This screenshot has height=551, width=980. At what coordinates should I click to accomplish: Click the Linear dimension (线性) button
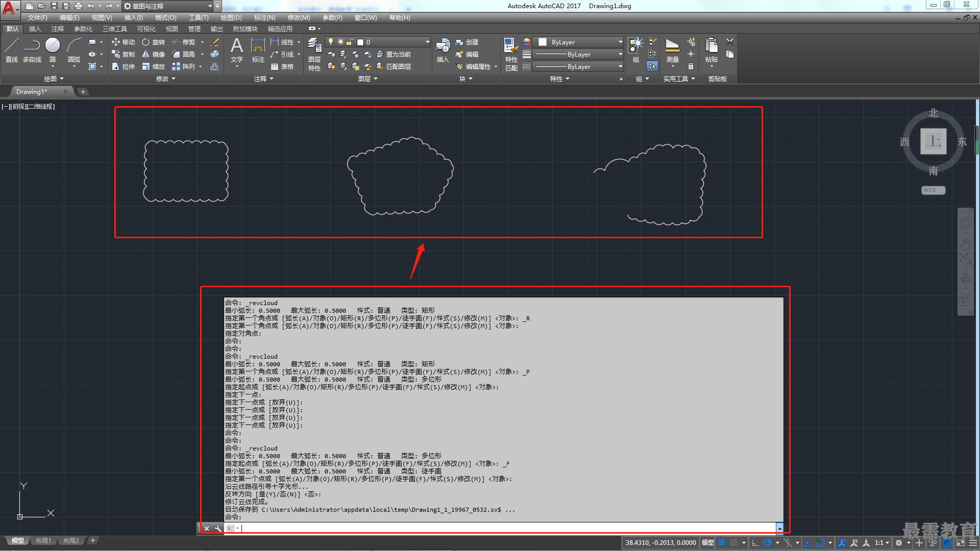coord(282,42)
